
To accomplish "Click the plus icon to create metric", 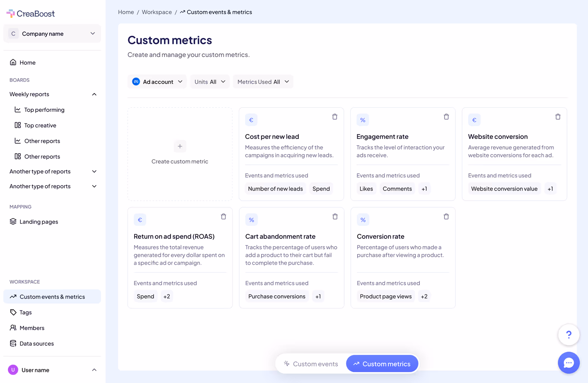I will click(x=180, y=146).
